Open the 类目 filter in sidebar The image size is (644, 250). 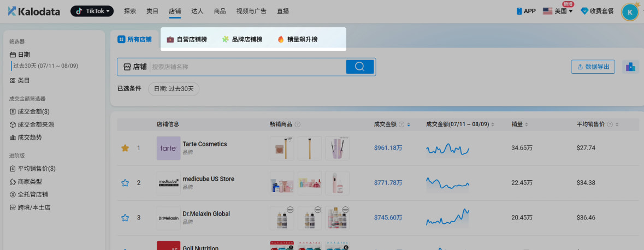click(x=20, y=80)
